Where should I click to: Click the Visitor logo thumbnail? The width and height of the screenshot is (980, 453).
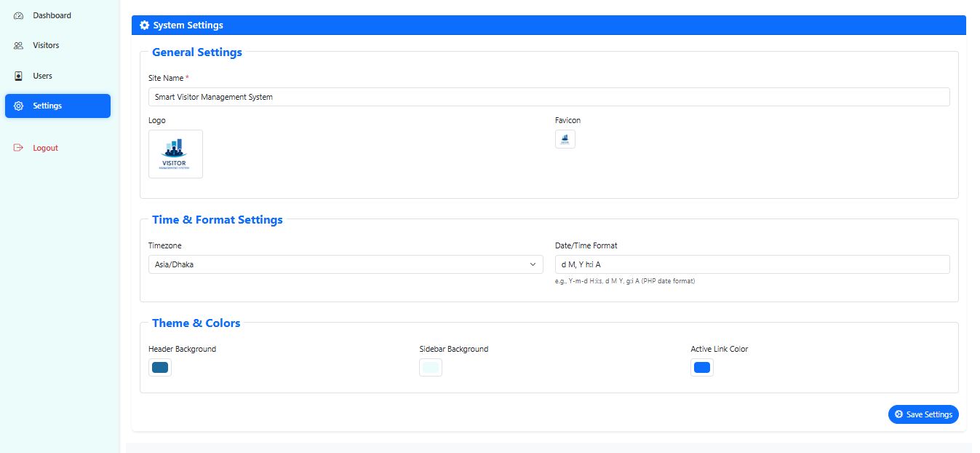pyautogui.click(x=175, y=154)
